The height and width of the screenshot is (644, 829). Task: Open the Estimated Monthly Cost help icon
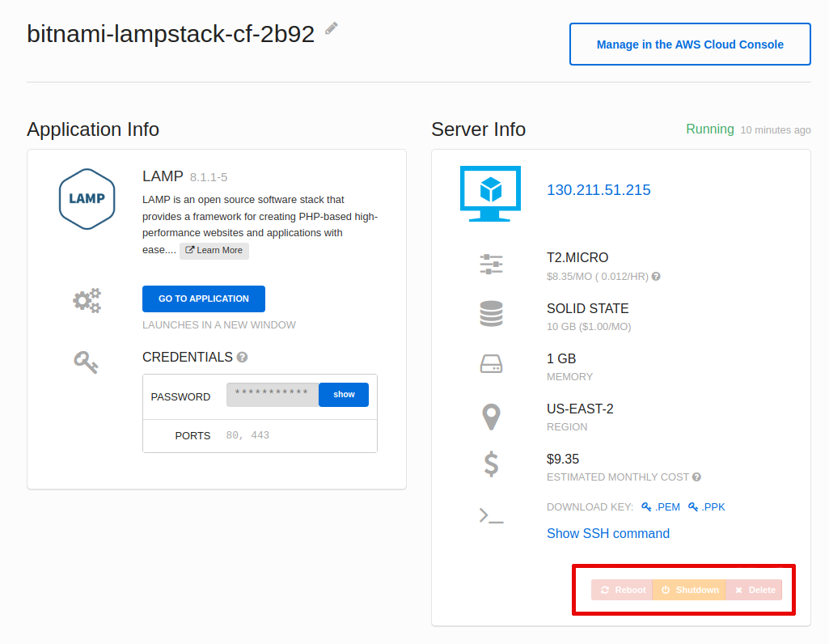tap(697, 477)
